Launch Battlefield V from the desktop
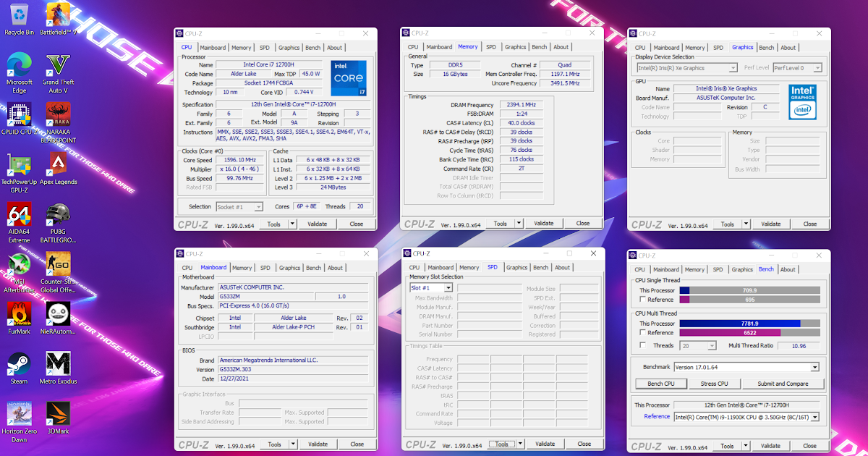This screenshot has width=868, height=456. 58,18
